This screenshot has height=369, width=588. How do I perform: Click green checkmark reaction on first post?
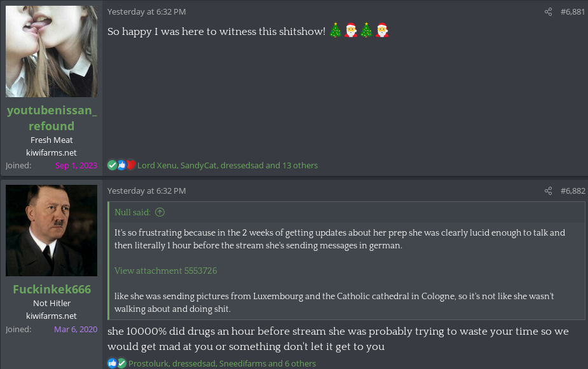click(x=112, y=165)
